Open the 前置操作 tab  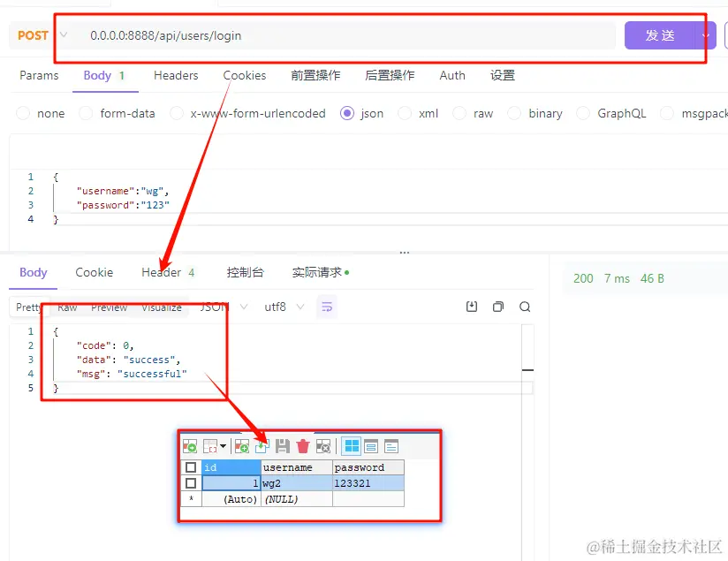click(x=315, y=75)
